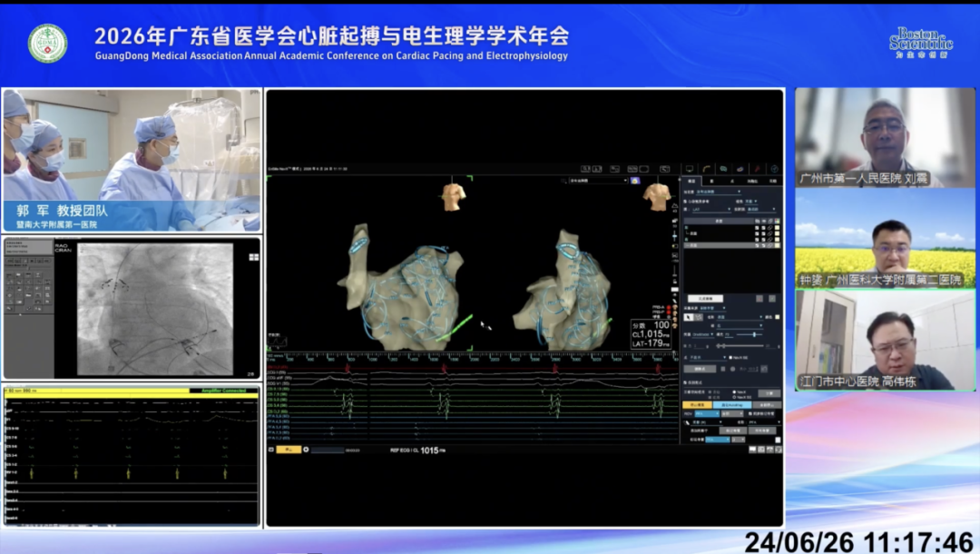Open the last tab on right panel

pos(772,182)
